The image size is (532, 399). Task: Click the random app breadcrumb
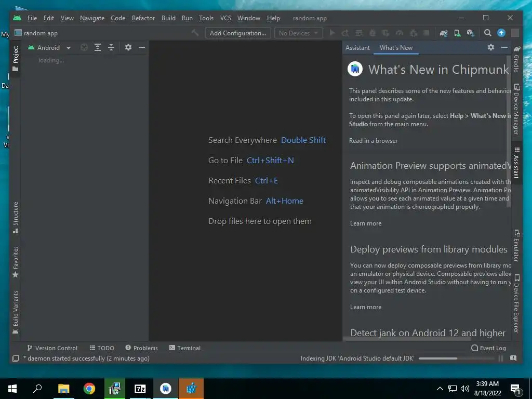(36, 33)
